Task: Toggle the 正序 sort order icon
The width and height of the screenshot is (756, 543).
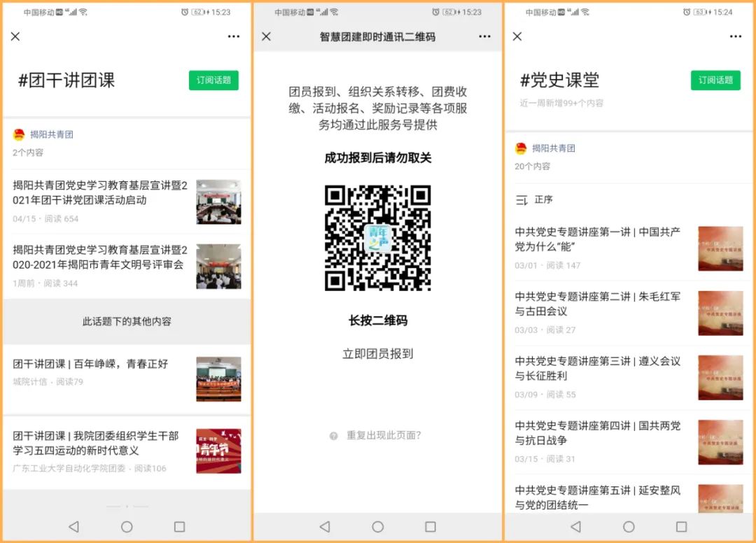Action: pyautogui.click(x=521, y=200)
